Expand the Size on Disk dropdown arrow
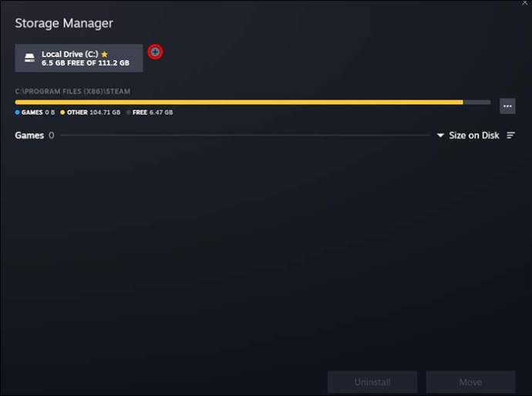Image resolution: width=532 pixels, height=396 pixels. coord(440,136)
